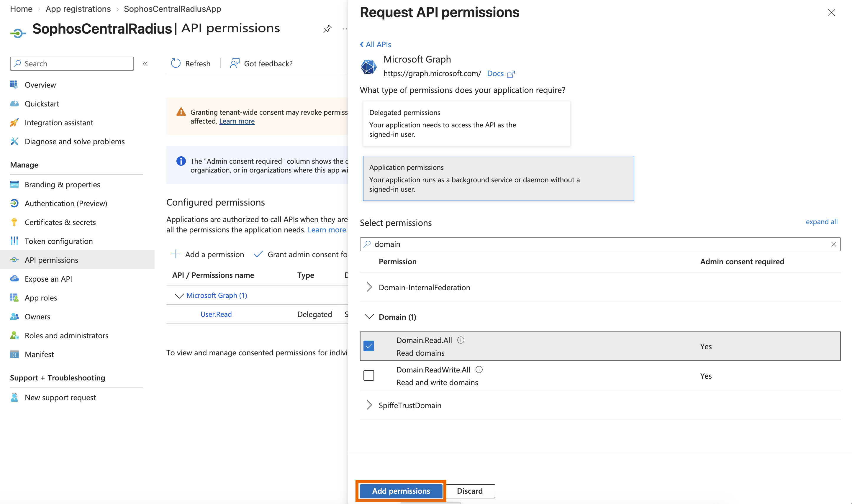Image resolution: width=852 pixels, height=504 pixels.
Task: Click the Overview grid icon
Action: pyautogui.click(x=14, y=85)
